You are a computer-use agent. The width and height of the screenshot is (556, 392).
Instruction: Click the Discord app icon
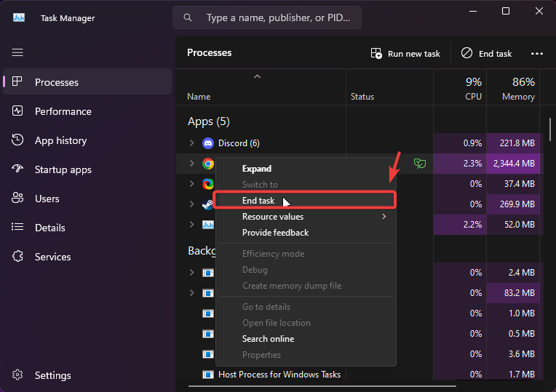(x=208, y=143)
